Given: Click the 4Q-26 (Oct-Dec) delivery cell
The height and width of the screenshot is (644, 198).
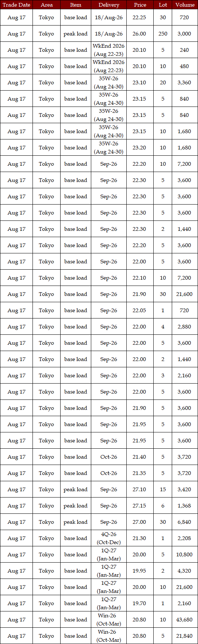Looking at the screenshot, I should pyautogui.click(x=109, y=538).
